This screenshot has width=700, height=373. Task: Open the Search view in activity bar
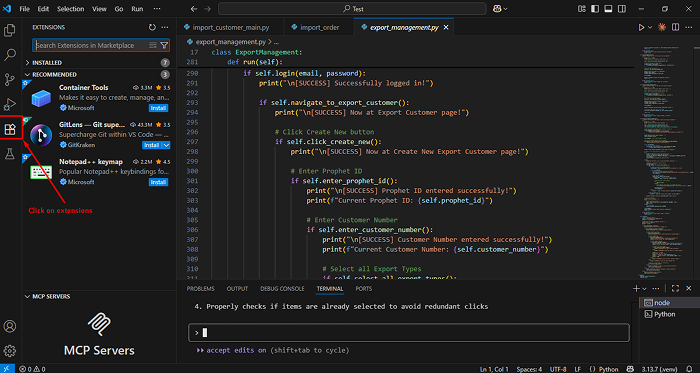pyautogui.click(x=10, y=55)
